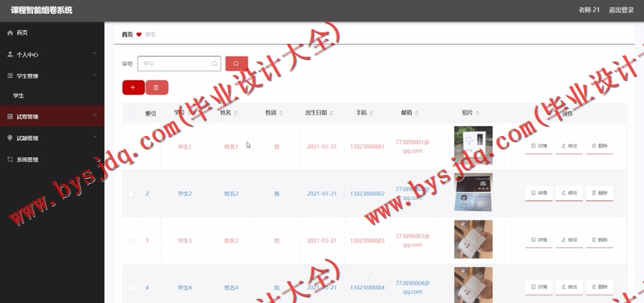Image resolution: width=644 pixels, height=303 pixels.
Task: Expand the 试题管理 chevron
Action: (95, 136)
